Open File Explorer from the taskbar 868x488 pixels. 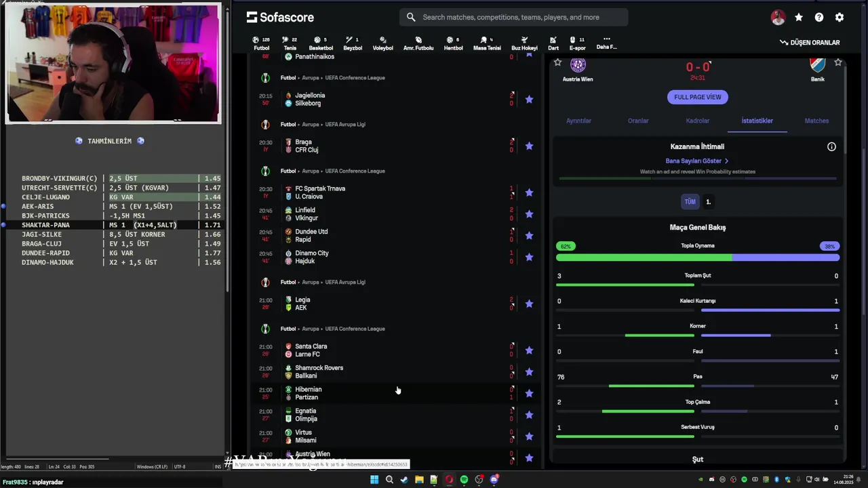pos(419,480)
